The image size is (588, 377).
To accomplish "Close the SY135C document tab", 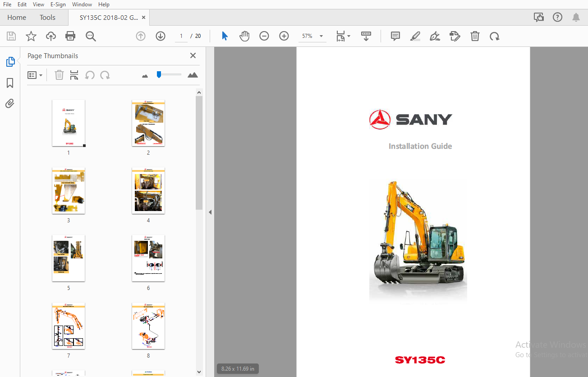I will click(x=143, y=17).
